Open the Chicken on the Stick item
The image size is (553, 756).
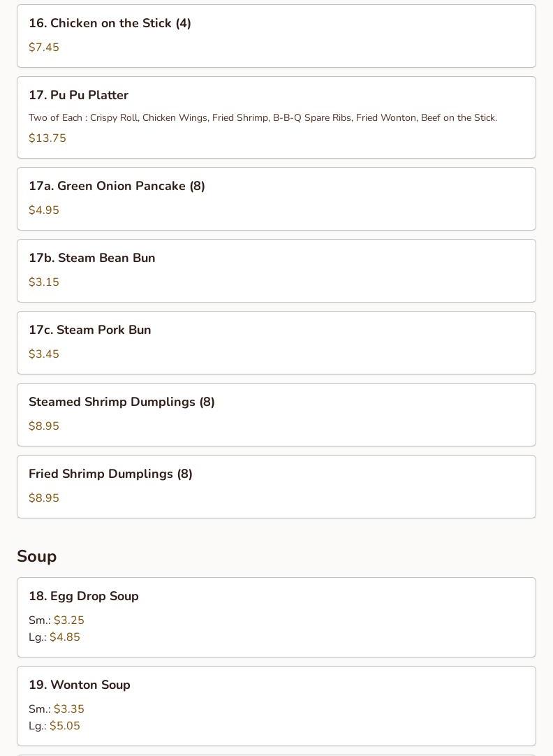(276, 36)
